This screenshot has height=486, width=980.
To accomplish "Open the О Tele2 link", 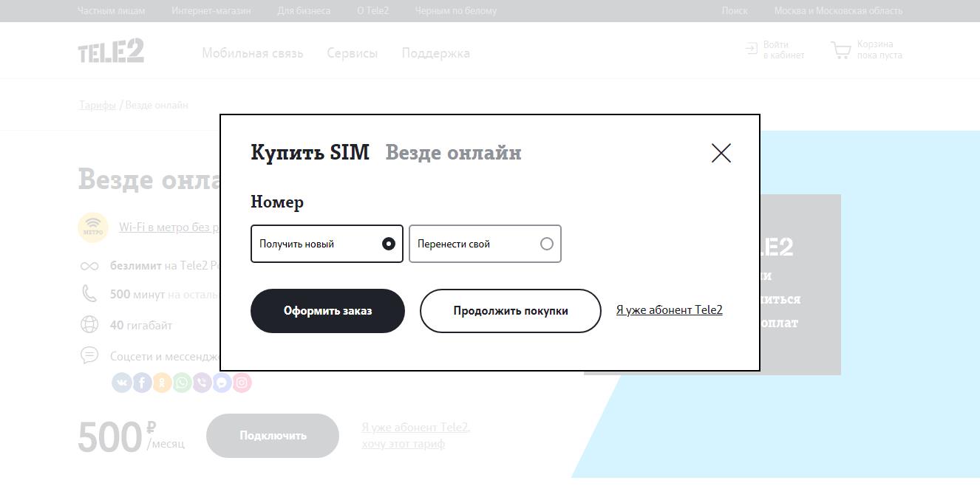I will [x=372, y=11].
